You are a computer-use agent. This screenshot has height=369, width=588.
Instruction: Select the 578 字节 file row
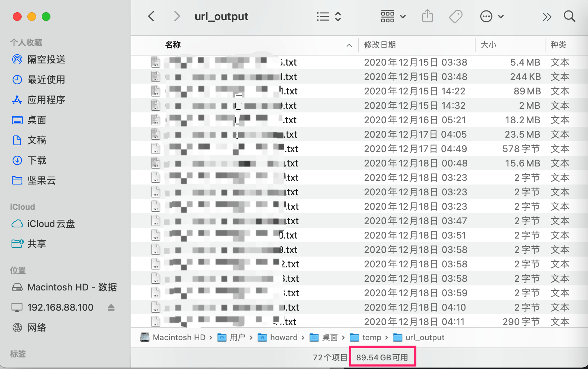point(360,149)
